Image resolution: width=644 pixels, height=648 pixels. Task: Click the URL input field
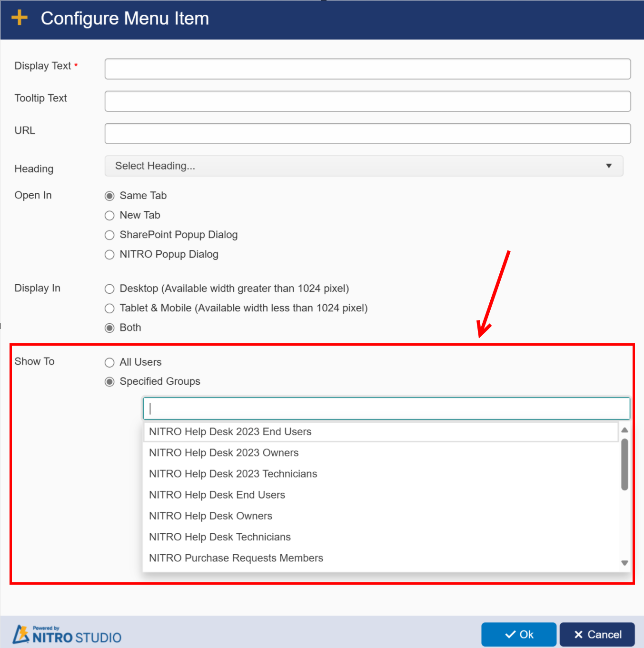tap(367, 134)
